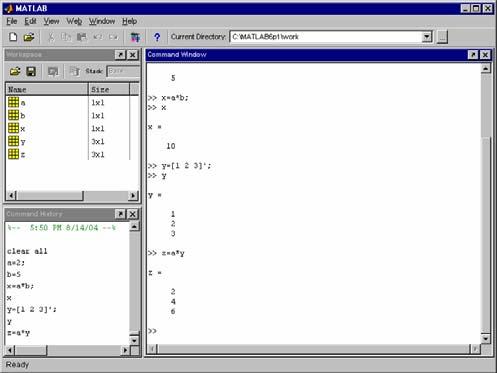Viewport: 497px width, 373px height.
Task: Open the Edit menu
Action: coord(30,21)
